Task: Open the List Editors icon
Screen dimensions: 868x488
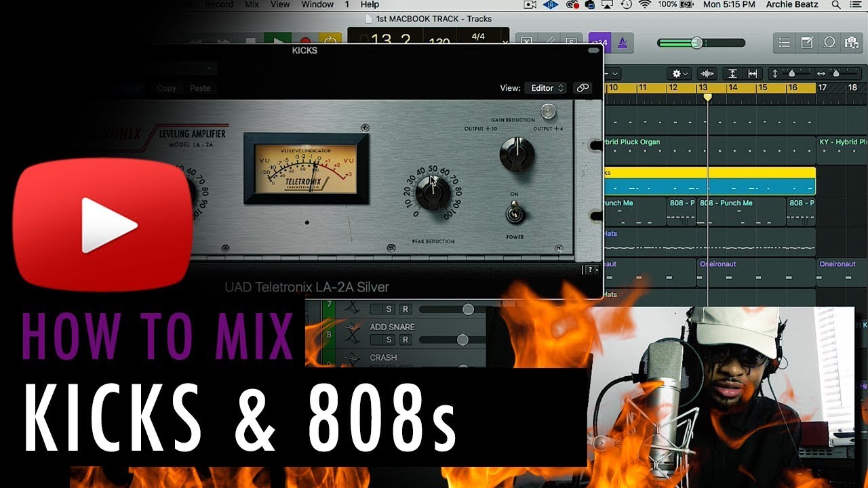Action: tap(785, 43)
